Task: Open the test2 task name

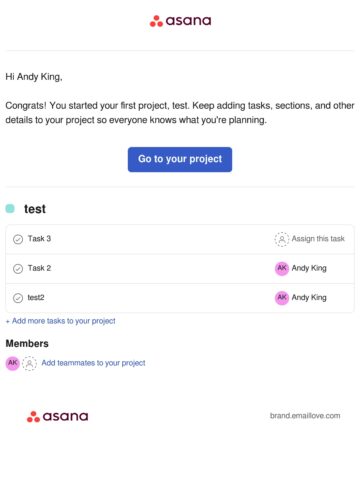Action: pyautogui.click(x=36, y=297)
